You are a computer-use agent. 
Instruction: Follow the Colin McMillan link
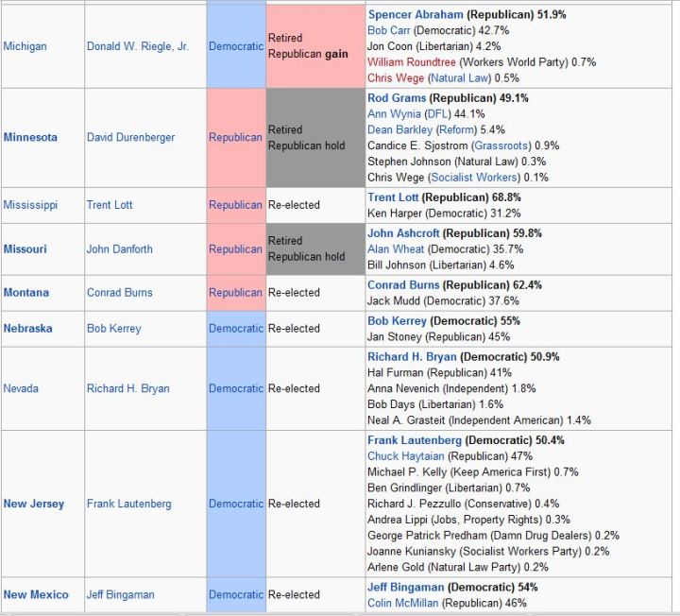click(x=403, y=603)
